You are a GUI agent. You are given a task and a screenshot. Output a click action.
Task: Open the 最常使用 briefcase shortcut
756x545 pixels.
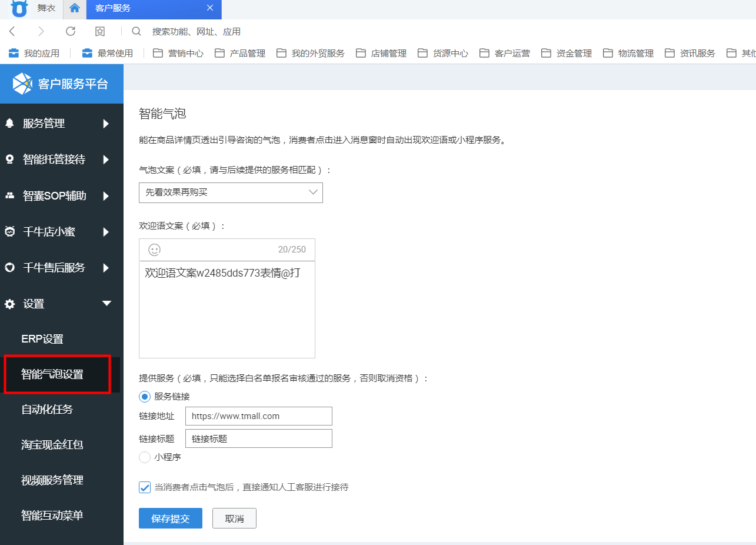click(108, 53)
